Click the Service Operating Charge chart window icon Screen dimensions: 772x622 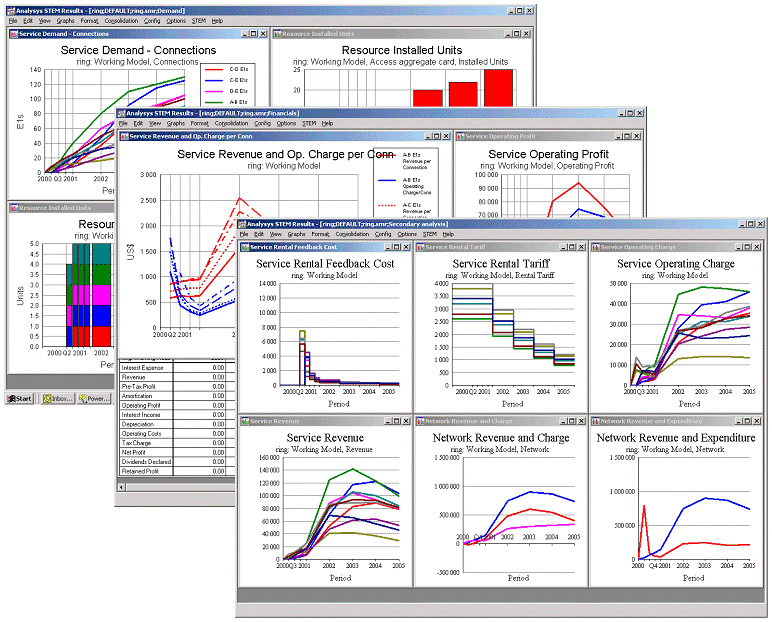click(x=596, y=246)
